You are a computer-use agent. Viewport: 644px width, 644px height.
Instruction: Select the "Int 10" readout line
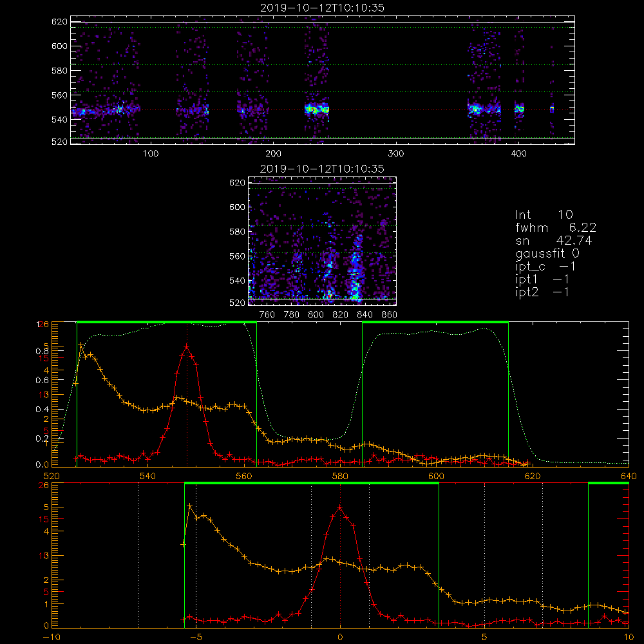(x=544, y=215)
